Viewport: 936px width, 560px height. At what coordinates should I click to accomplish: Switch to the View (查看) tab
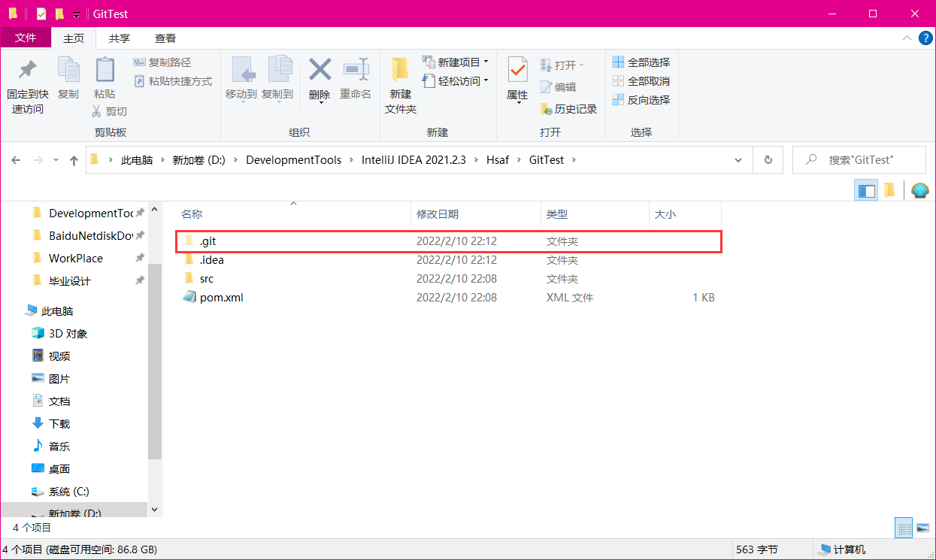[x=165, y=38]
